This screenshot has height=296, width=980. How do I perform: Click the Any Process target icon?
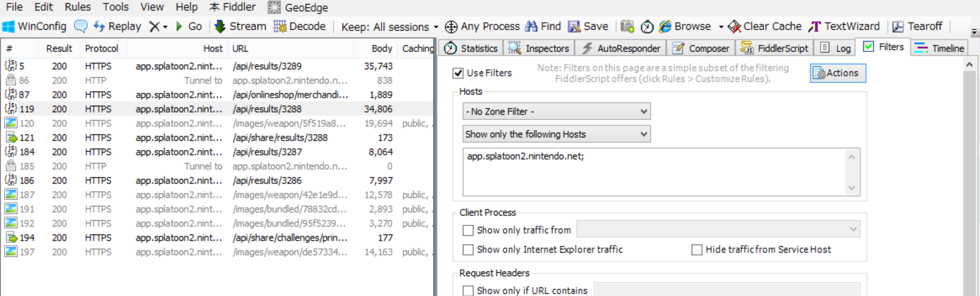point(451,27)
